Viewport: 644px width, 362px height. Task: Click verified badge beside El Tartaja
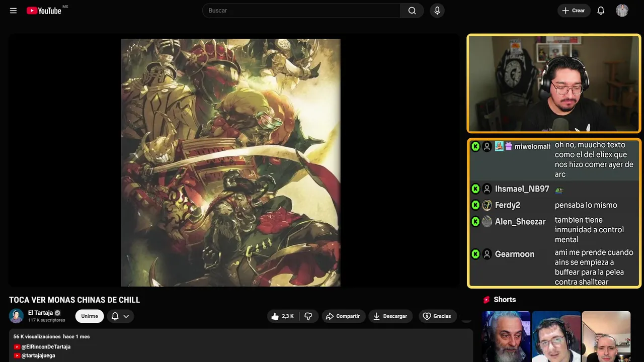coord(57,313)
